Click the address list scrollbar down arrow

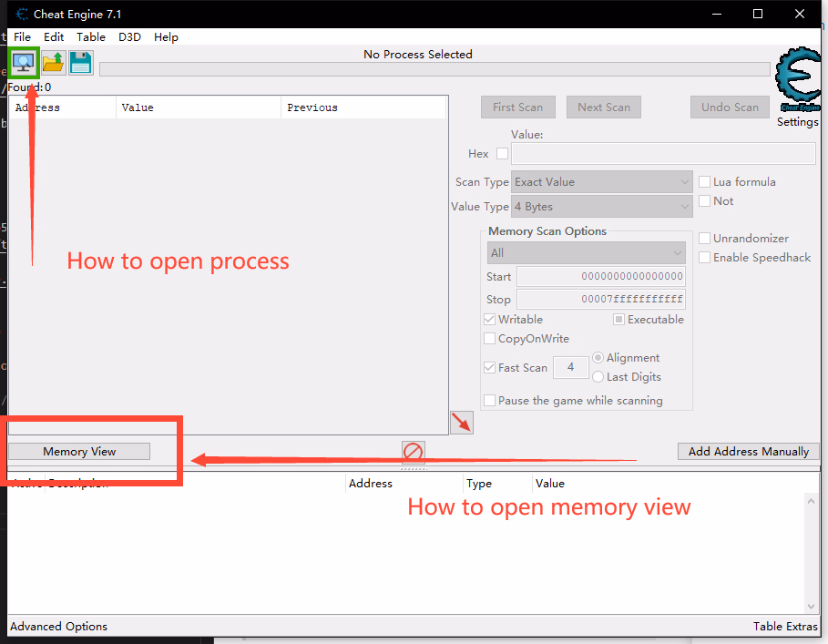point(811,607)
